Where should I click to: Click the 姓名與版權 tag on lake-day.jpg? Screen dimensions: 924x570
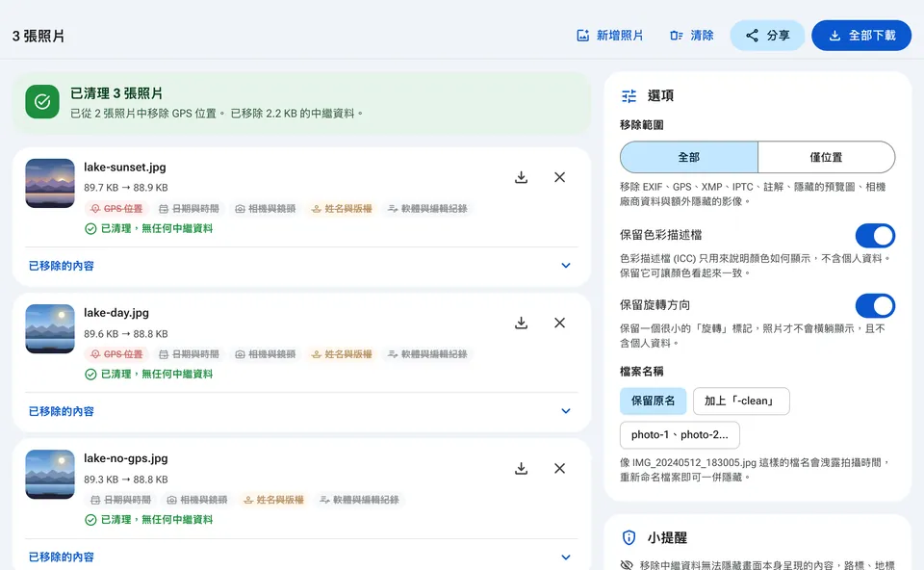[342, 354]
